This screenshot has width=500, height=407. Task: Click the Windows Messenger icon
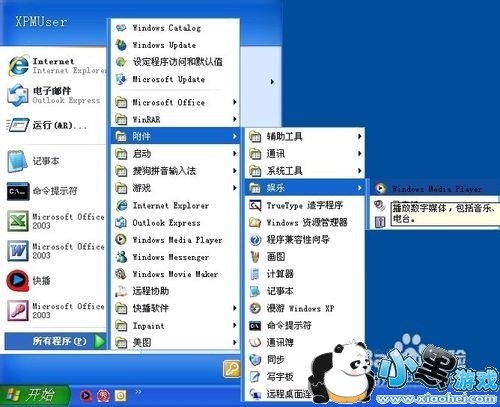[121, 257]
